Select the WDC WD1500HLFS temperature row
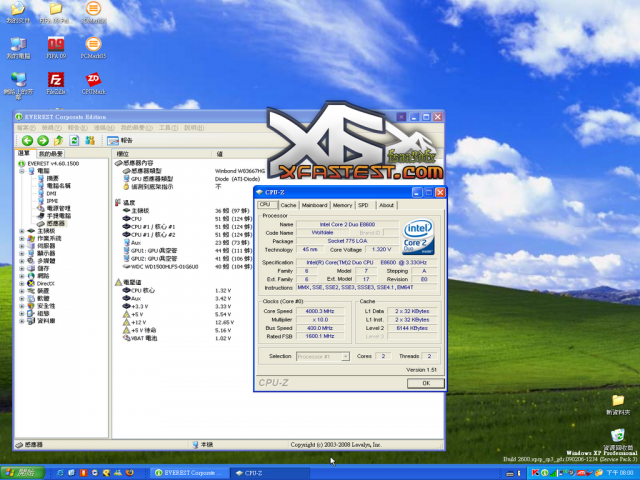 [188, 267]
